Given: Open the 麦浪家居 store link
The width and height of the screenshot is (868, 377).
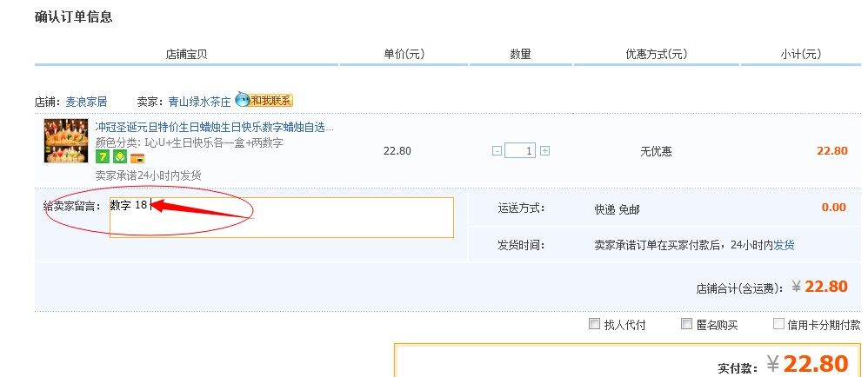Looking at the screenshot, I should point(86,102).
